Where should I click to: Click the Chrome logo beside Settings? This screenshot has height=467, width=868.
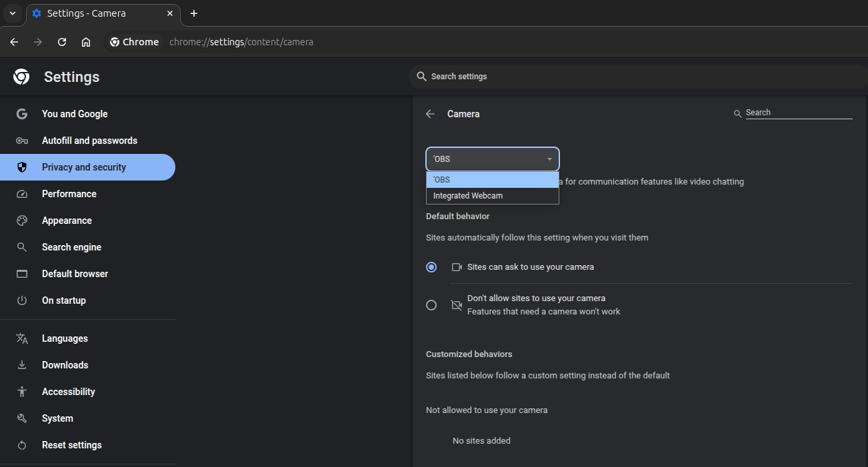pos(21,77)
